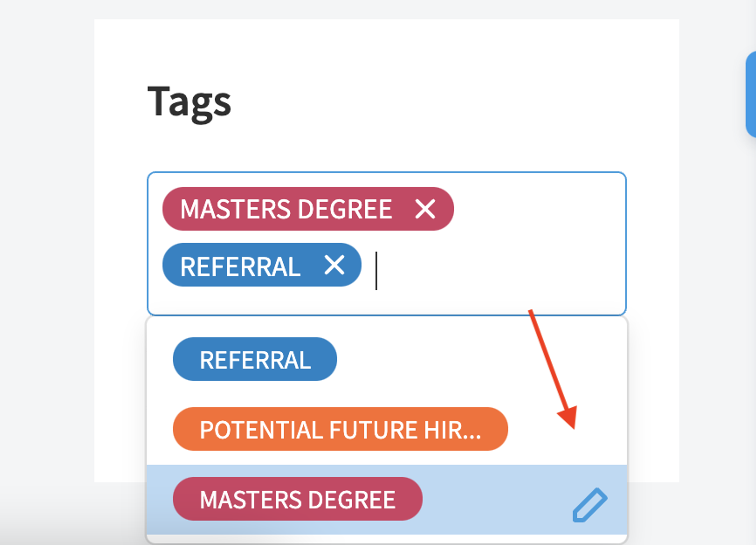
Task: Click the orange color pill of POTENTIAL FUTURE option
Action: click(340, 429)
